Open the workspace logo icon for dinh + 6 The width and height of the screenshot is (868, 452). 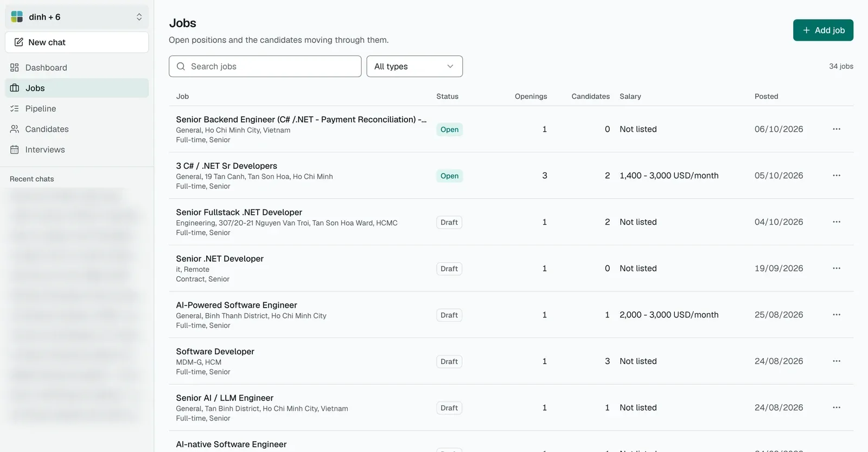[x=17, y=17]
